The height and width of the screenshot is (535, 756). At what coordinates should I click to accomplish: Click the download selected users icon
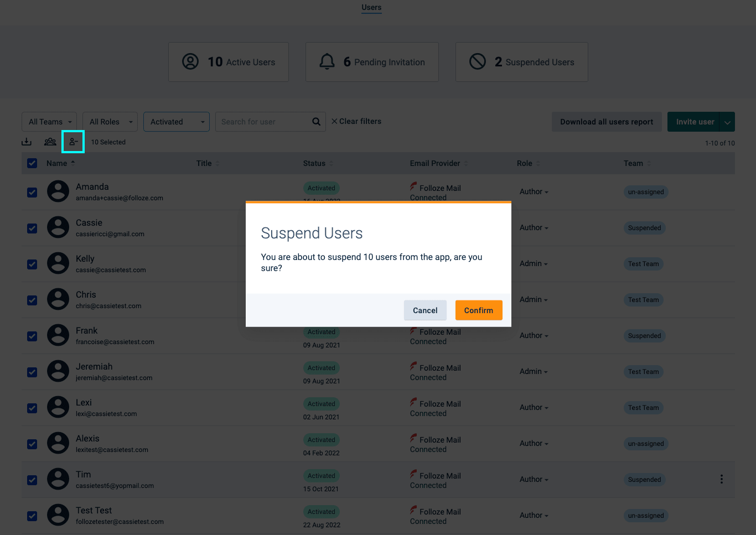(x=27, y=142)
